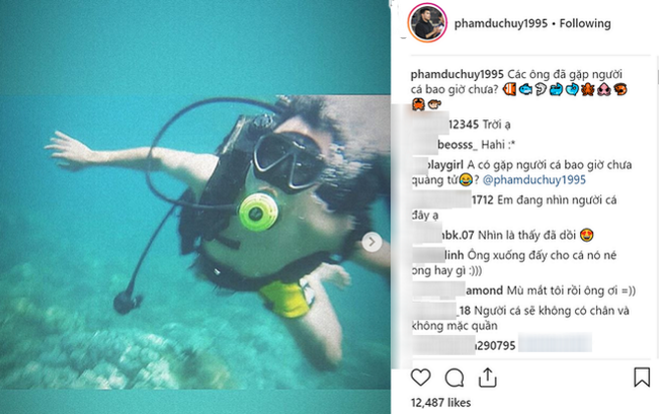The width and height of the screenshot is (660, 414).
Task: Open phamduchuy1995 profile picture
Action: (427, 23)
